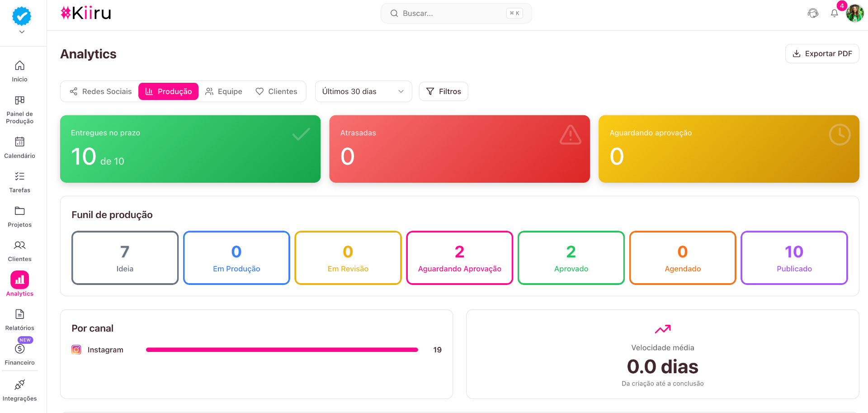This screenshot has width=868, height=413.
Task: Open the Início home page
Action: (19, 71)
